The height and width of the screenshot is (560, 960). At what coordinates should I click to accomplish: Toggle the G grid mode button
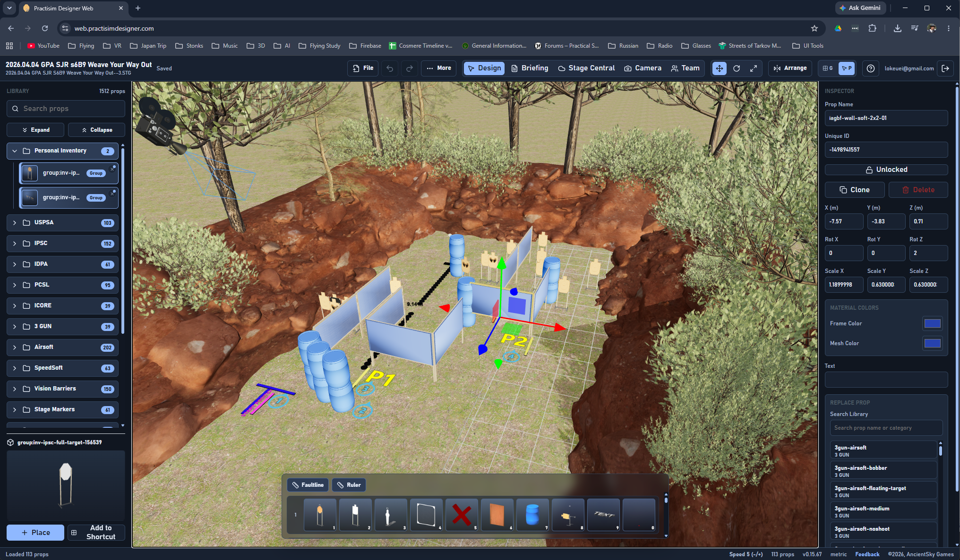828,68
